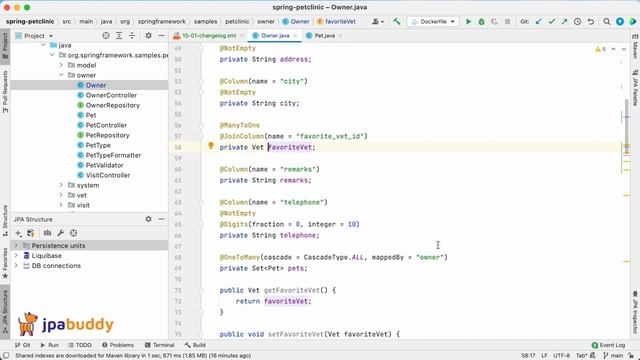640x360 pixels.
Task: Open the Terminal tool window tab
Action: [160, 345]
